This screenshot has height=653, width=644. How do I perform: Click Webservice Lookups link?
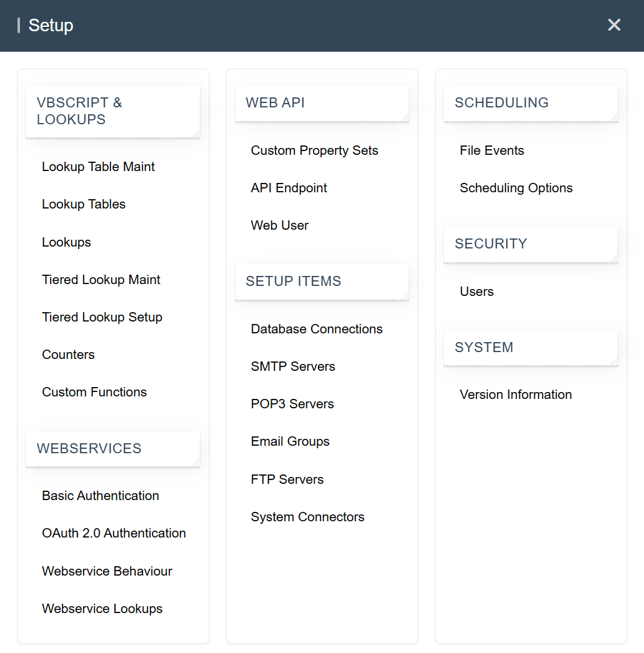(x=102, y=609)
